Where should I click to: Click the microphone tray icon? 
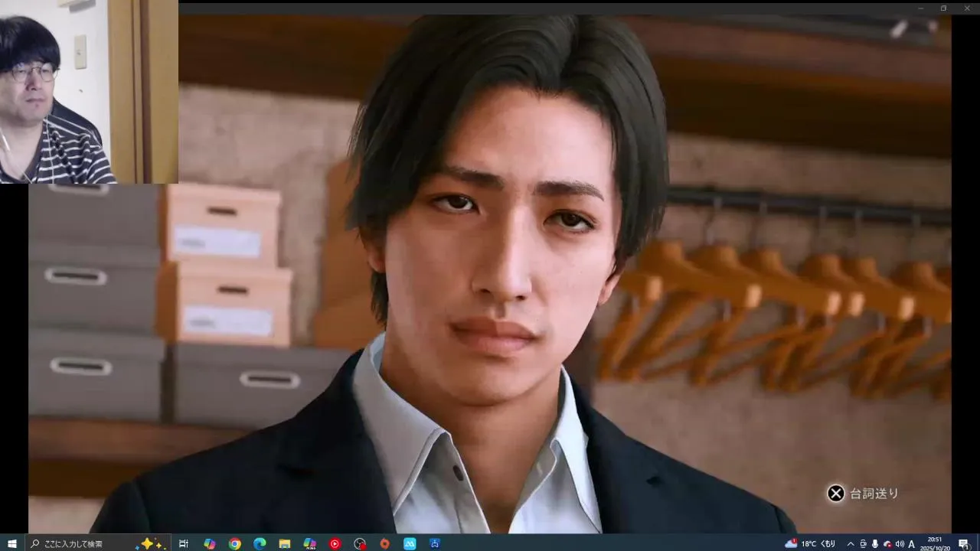pos(875,543)
